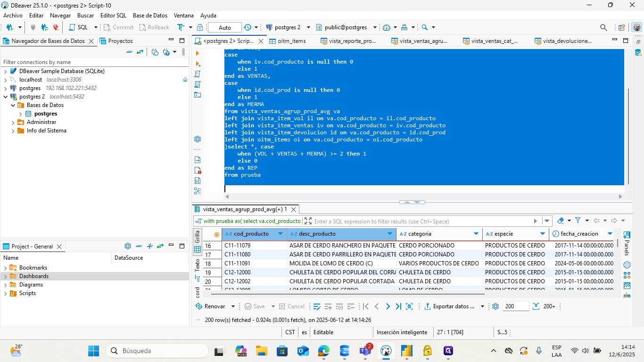Viewport: 644px width, 362px height.
Task: Click the transaction log clock icon
Action: (x=248, y=27)
